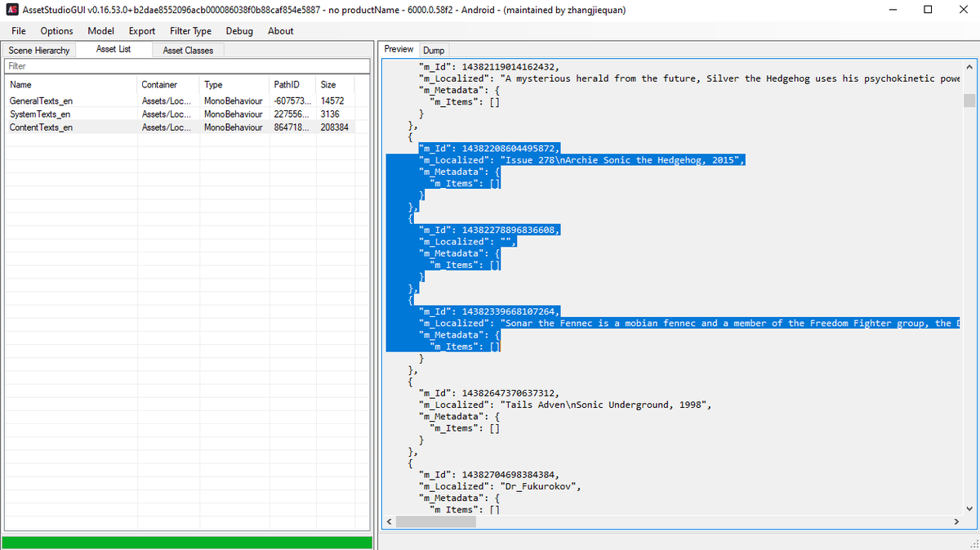Open the Model menu

(x=100, y=31)
